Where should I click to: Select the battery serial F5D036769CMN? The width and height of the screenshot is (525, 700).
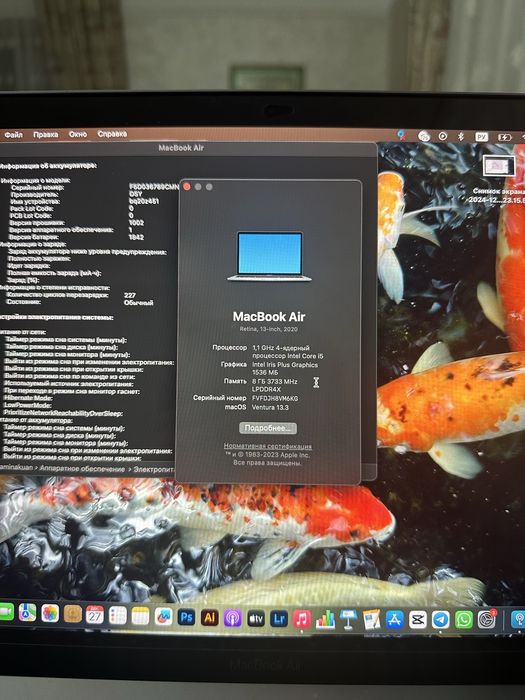pyautogui.click(x=154, y=187)
